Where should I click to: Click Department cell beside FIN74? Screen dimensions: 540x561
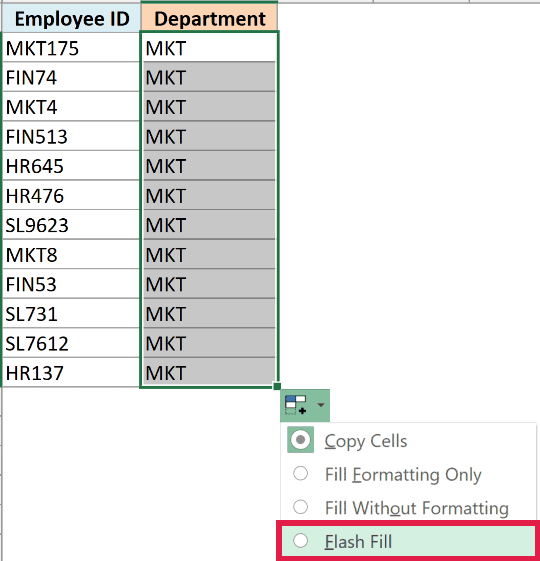click(x=209, y=77)
